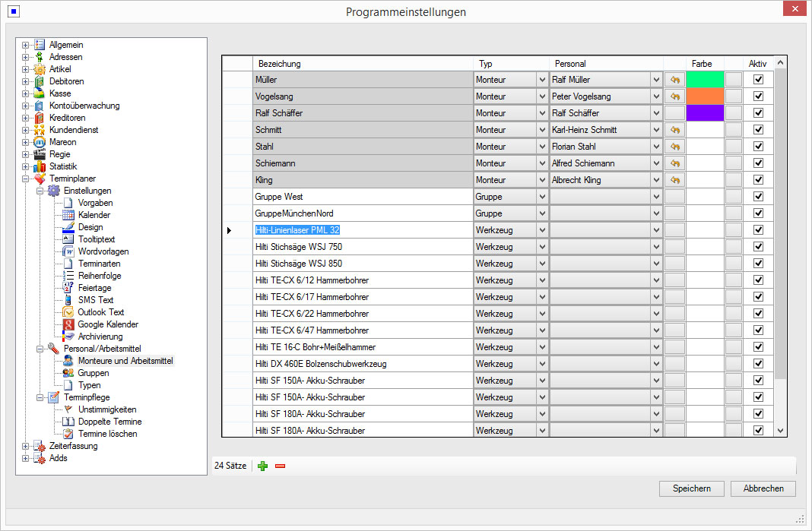Screen dimensions: 812x531
Task: Click the Speichern button
Action: [691, 488]
